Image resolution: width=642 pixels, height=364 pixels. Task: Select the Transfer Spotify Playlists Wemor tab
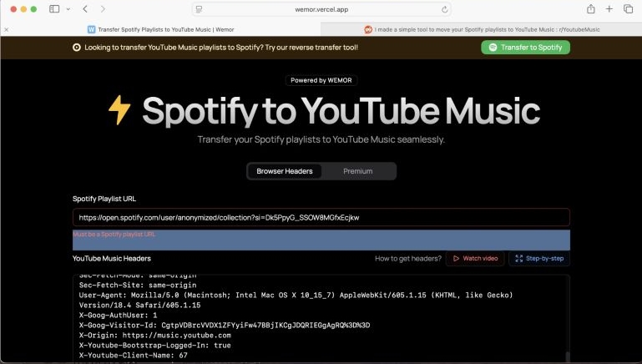[160, 29]
